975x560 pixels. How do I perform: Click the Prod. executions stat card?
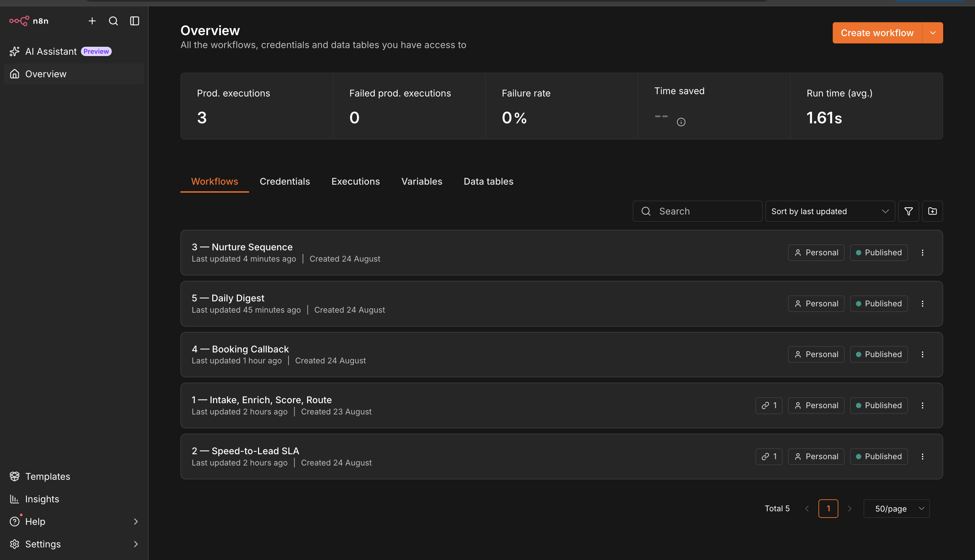pos(257,106)
